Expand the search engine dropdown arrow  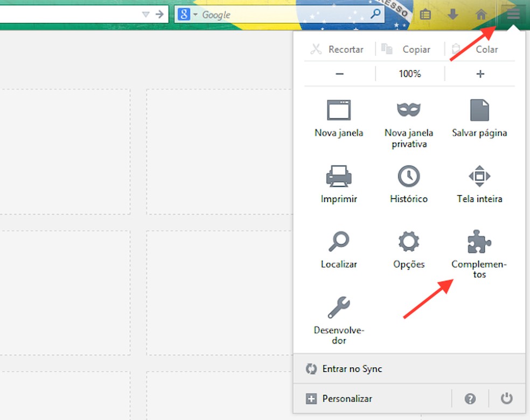(196, 15)
